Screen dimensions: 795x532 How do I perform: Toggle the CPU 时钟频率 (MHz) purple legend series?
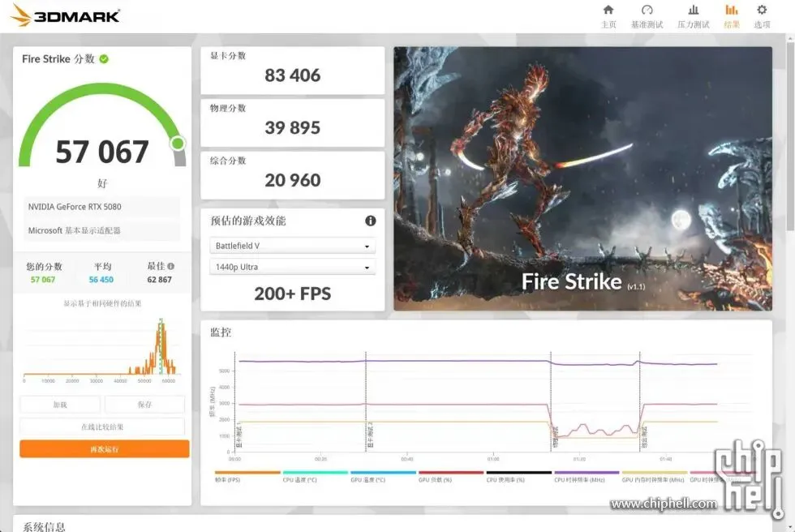point(587,477)
